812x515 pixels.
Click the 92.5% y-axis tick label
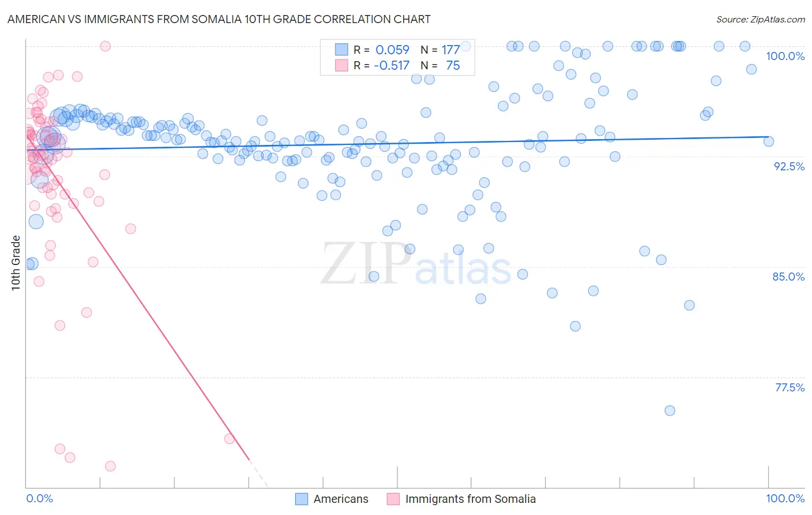click(789, 166)
